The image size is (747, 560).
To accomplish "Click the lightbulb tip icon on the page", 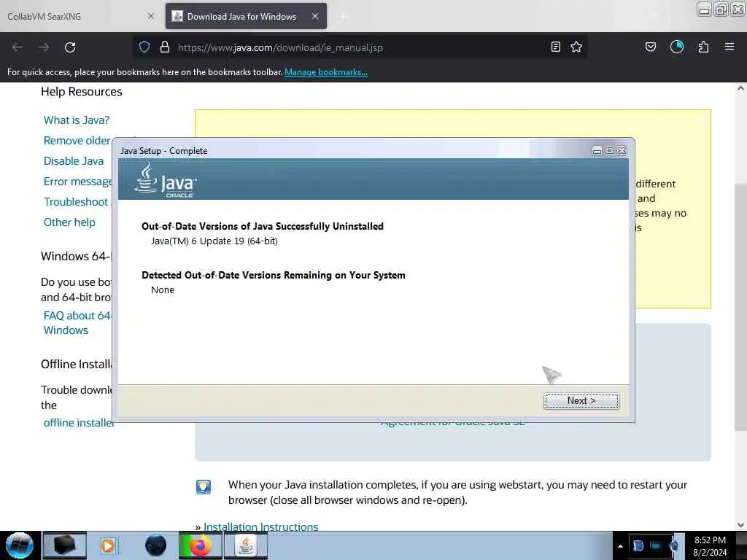I will click(x=204, y=486).
